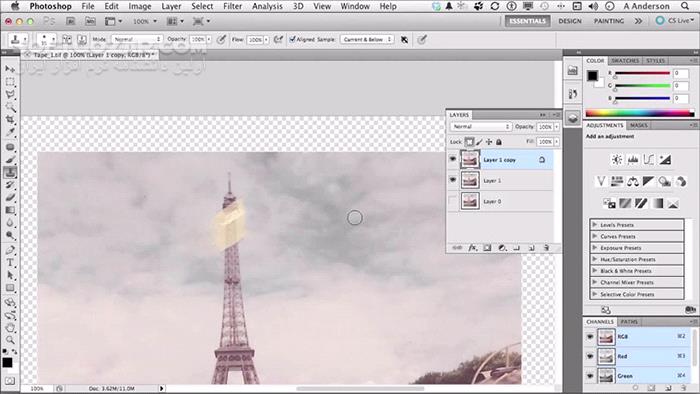700x394 pixels.
Task: Select the Clone Stamp tool in toolbox
Action: click(10, 173)
